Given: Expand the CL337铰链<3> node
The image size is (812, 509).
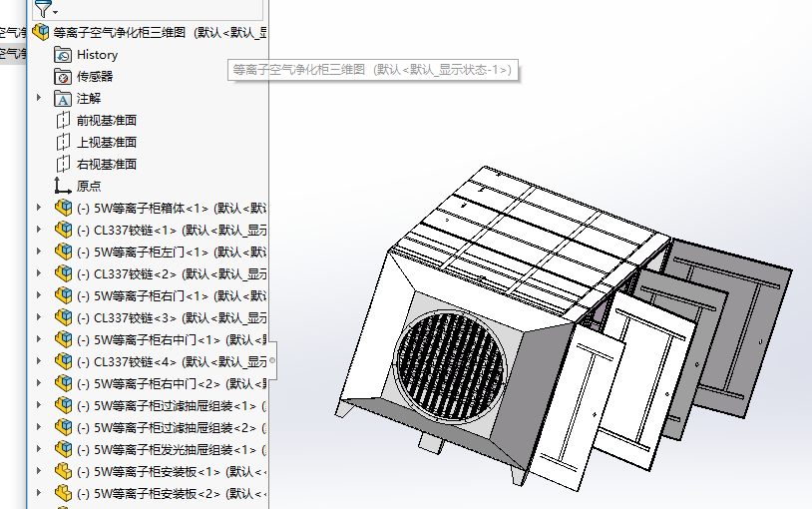Looking at the screenshot, I should 39,316.
